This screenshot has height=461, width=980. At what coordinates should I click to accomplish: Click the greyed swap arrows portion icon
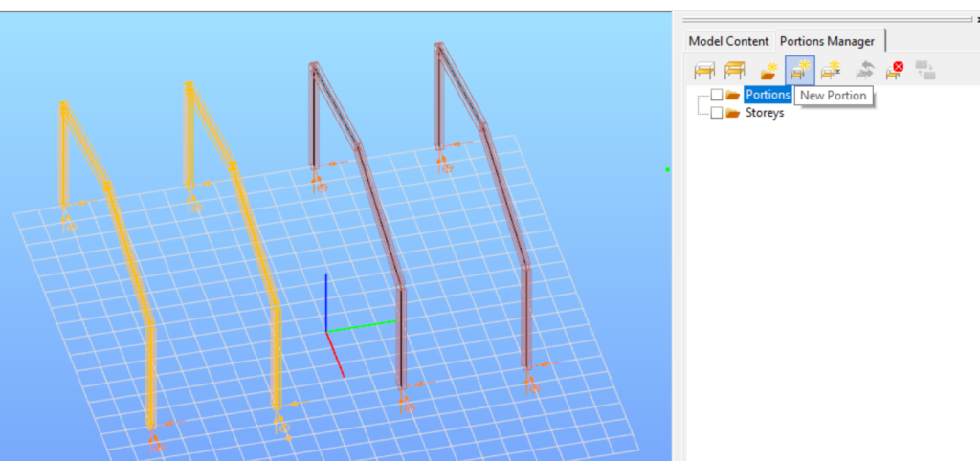click(865, 70)
